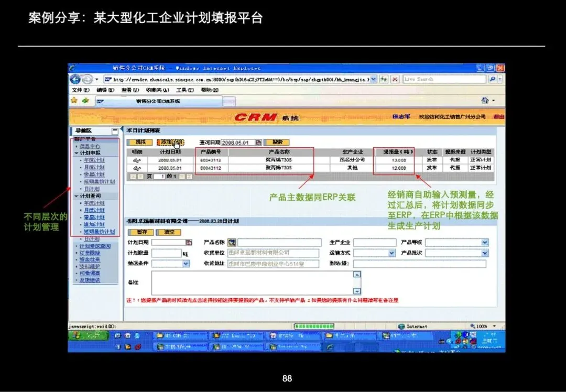The image size is (566, 392).
Task: Open calendar picker beside 计划日期 field
Action: (189, 243)
